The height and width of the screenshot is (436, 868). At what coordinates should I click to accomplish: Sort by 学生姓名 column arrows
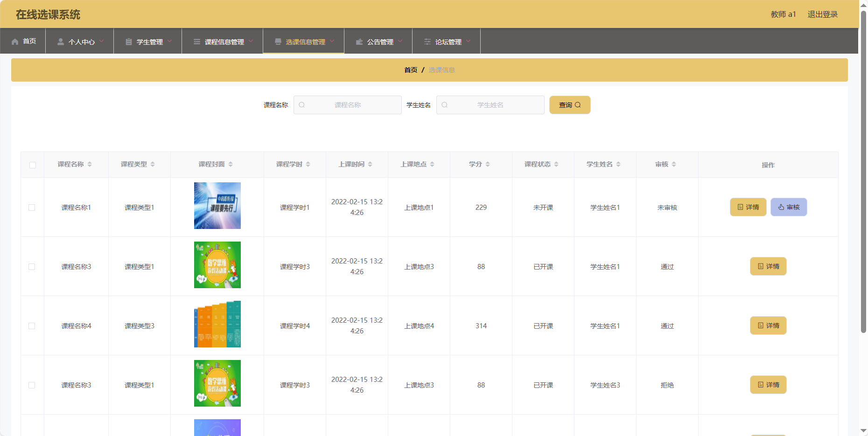(x=618, y=164)
